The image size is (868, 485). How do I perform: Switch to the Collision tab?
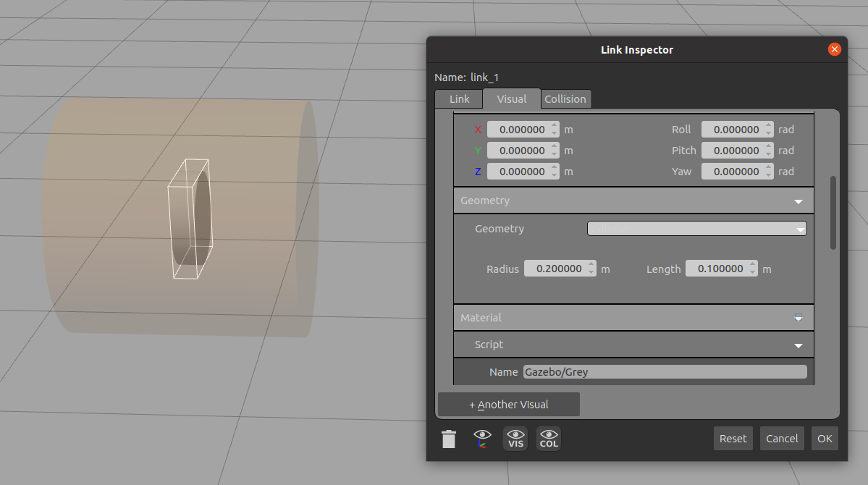point(565,99)
